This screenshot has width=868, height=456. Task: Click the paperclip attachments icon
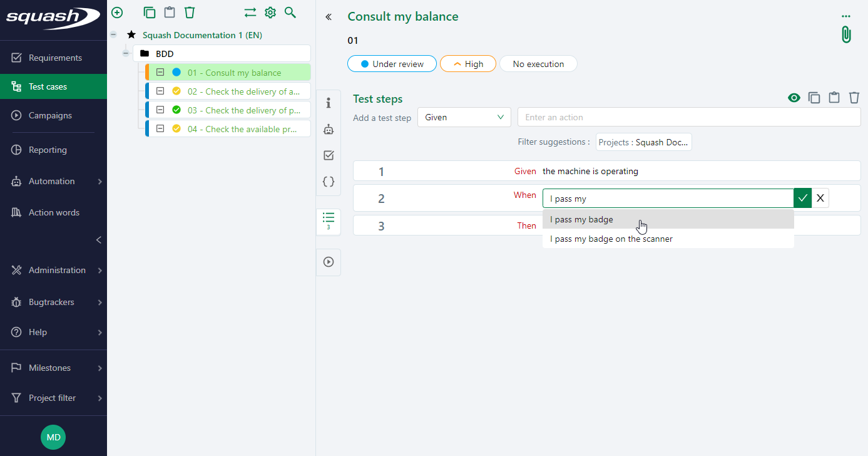[x=846, y=34]
